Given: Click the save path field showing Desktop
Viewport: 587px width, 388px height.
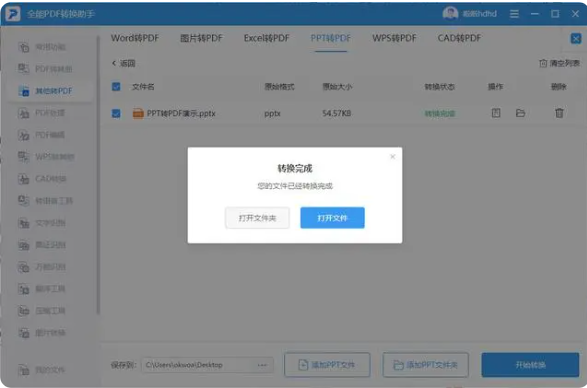Looking at the screenshot, I should pyautogui.click(x=207, y=365).
